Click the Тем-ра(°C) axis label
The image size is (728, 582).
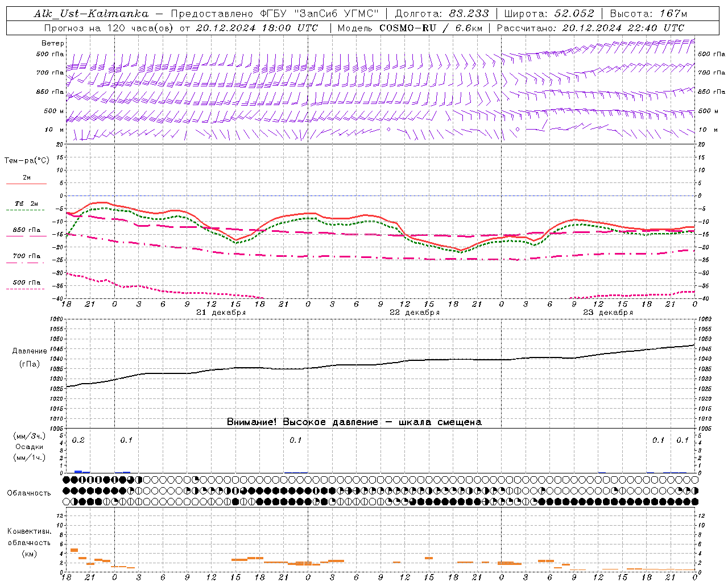click(27, 161)
